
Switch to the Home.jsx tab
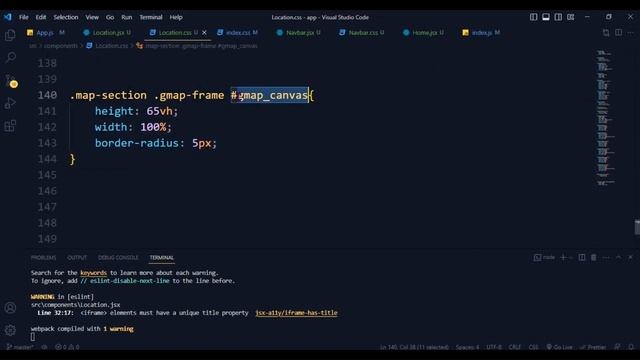point(423,33)
